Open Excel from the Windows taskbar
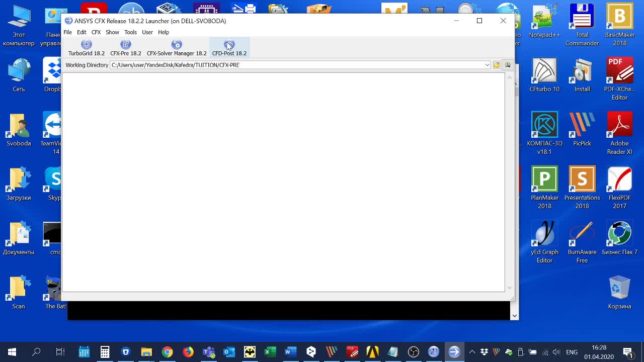This screenshot has height=362, width=644. (x=270, y=352)
